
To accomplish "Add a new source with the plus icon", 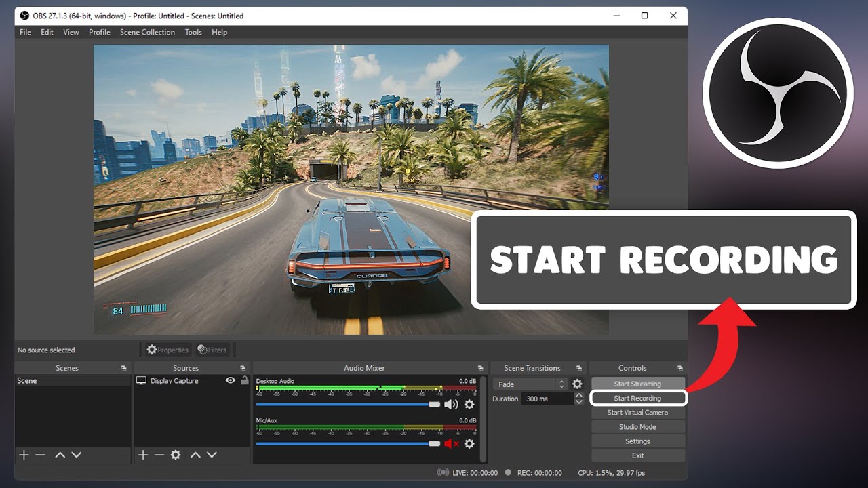I will [143, 455].
